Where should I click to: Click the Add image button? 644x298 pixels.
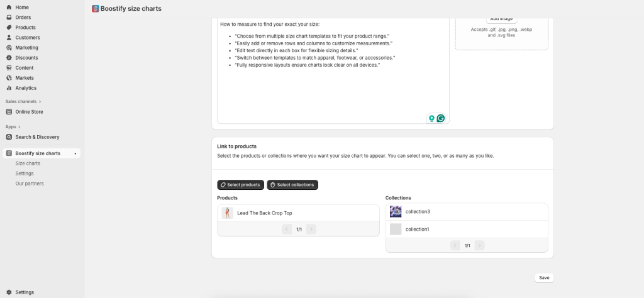tap(501, 19)
